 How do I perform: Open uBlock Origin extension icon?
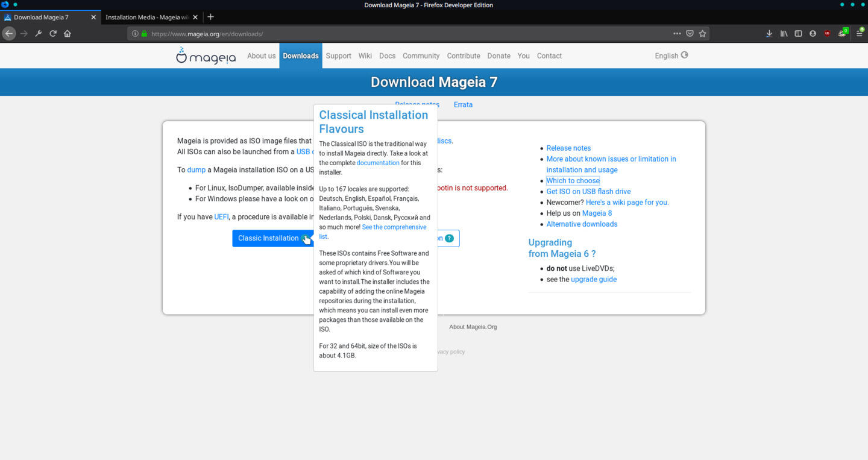827,34
